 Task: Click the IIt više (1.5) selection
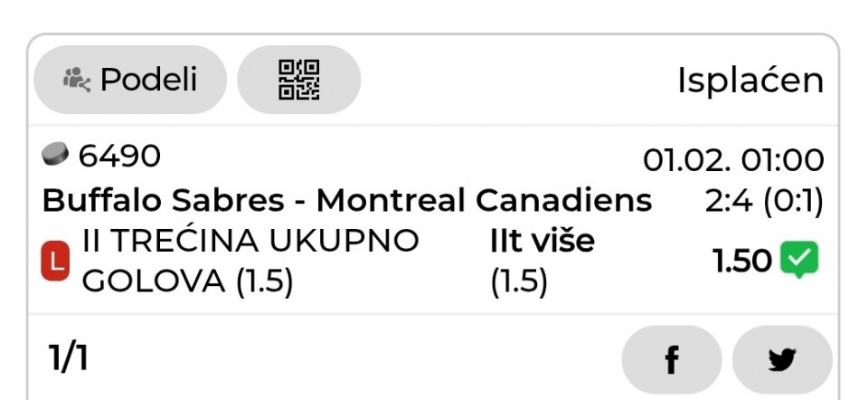(542, 262)
